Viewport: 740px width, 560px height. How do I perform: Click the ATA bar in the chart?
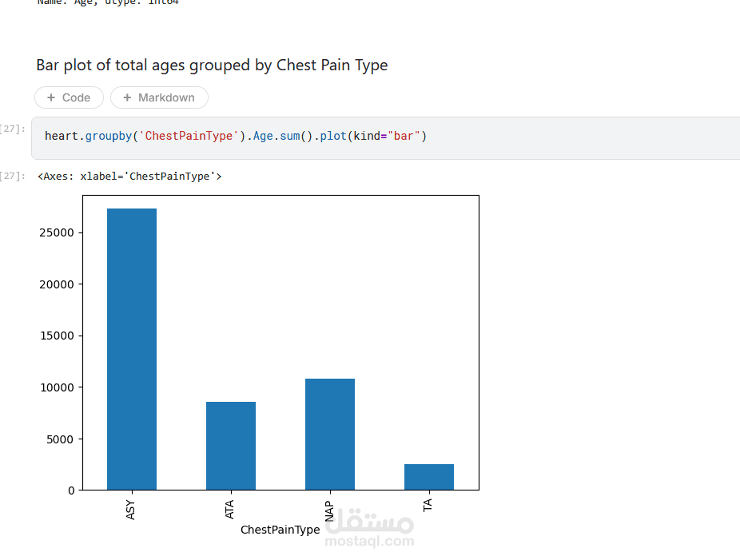click(x=231, y=446)
